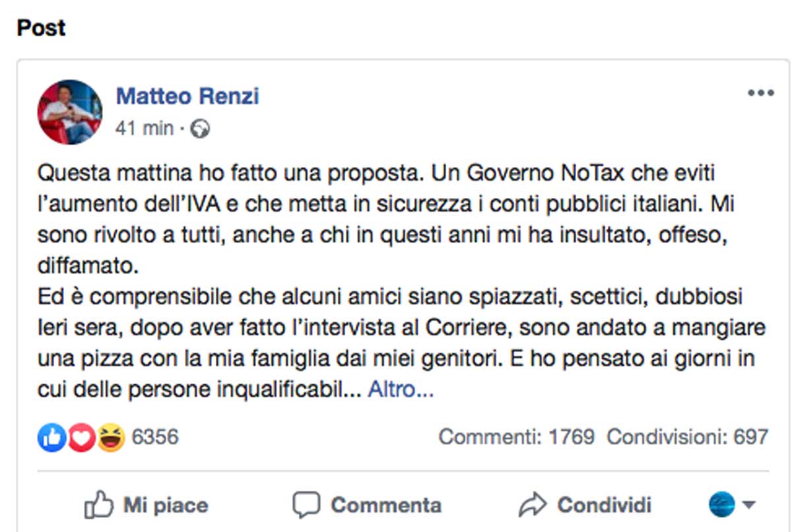Click the speech bubble icon beside Commenta
Viewport: 792px width, 532px height.
pyautogui.click(x=306, y=506)
